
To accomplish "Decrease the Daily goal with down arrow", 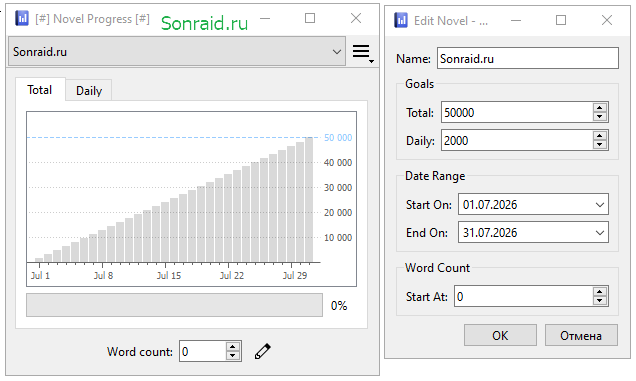I will (x=599, y=145).
